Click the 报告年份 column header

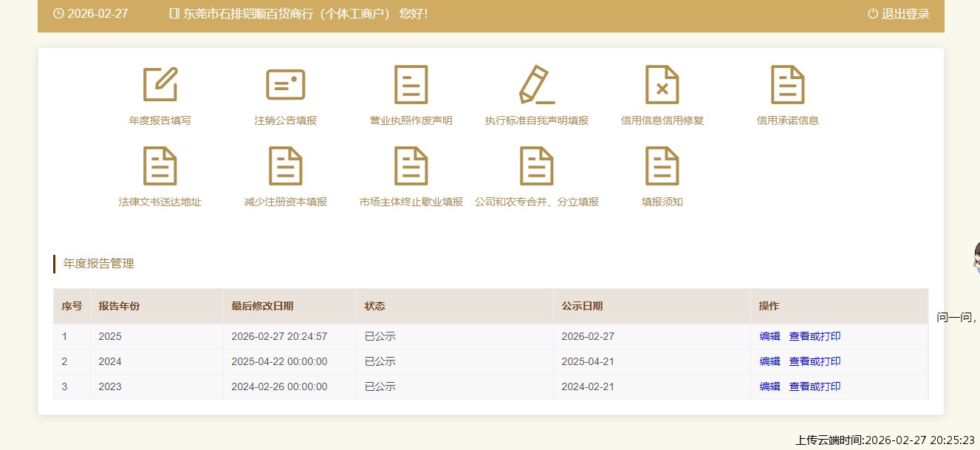point(119,306)
